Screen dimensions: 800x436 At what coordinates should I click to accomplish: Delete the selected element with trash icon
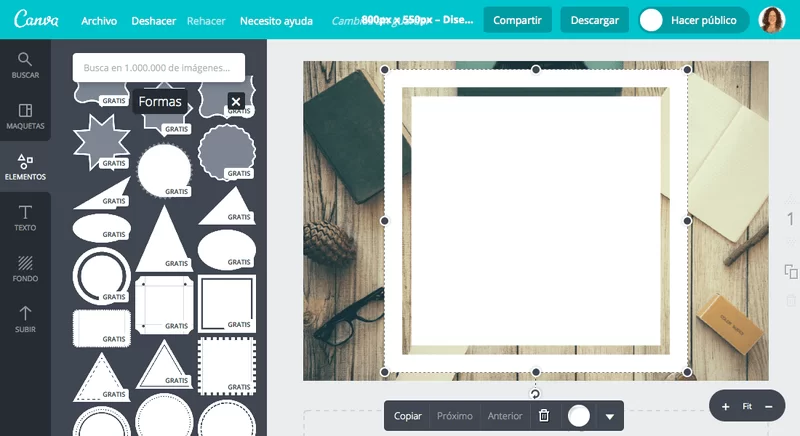pyautogui.click(x=544, y=416)
